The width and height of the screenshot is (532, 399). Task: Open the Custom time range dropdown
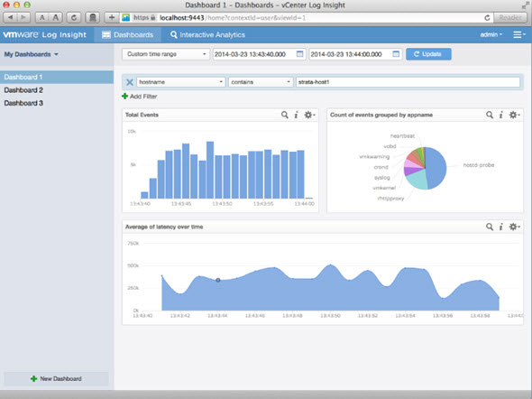tap(166, 54)
